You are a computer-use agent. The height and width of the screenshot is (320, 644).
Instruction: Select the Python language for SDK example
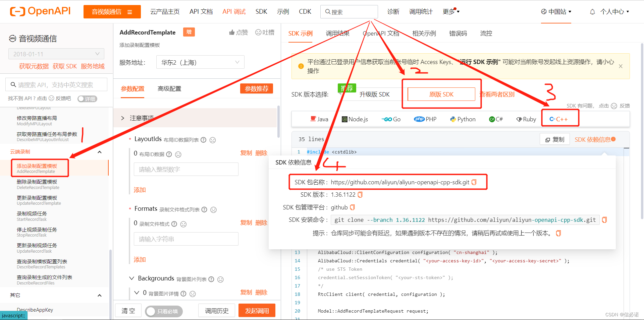(463, 119)
